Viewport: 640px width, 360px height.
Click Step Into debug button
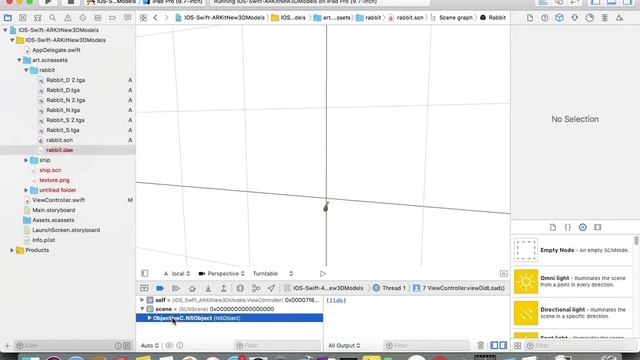208,288
